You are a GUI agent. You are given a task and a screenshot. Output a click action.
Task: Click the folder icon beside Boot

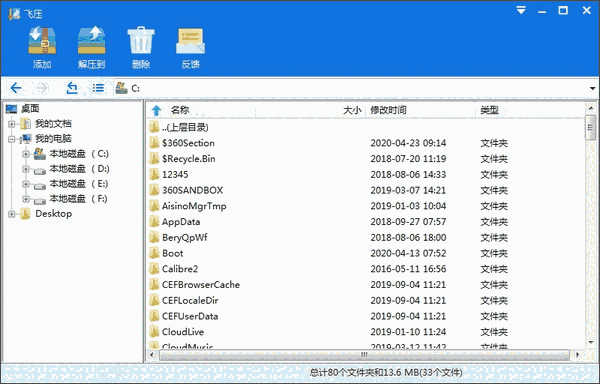pos(154,253)
